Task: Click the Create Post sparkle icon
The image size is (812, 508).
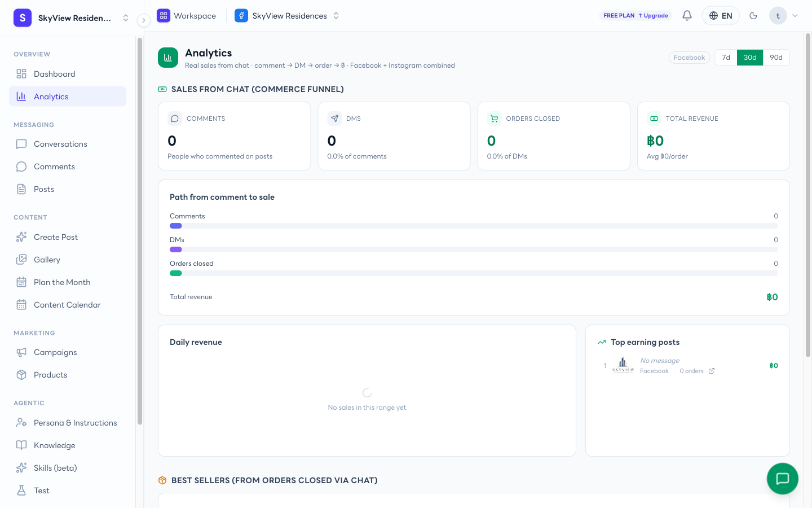Action: [21, 237]
